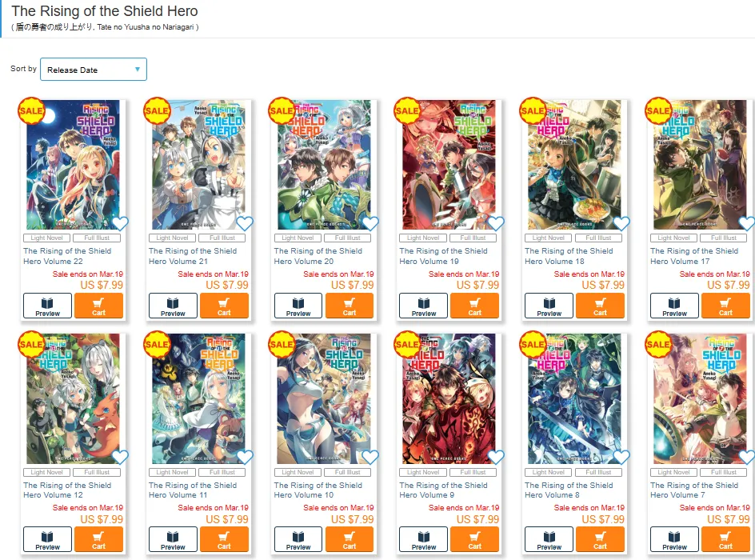Viewport: 755px width, 560px height.
Task: Open the Volume 9 preview book icon
Action: point(424,539)
